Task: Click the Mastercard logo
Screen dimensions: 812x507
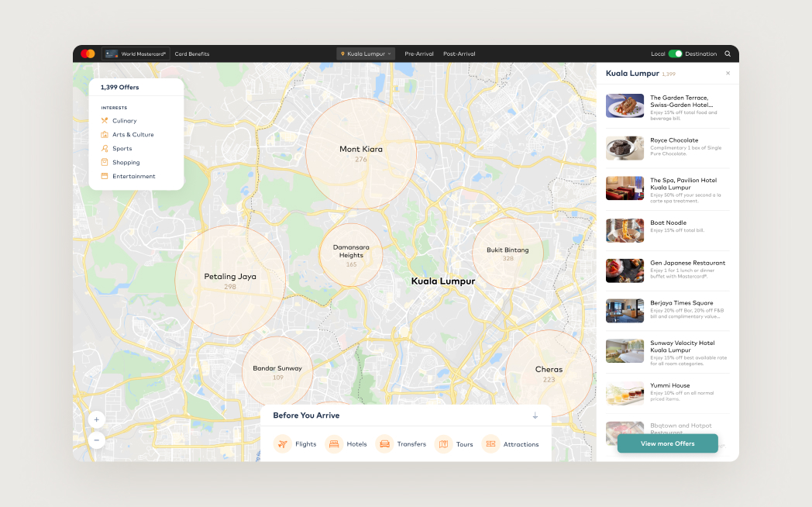Action: (x=88, y=53)
